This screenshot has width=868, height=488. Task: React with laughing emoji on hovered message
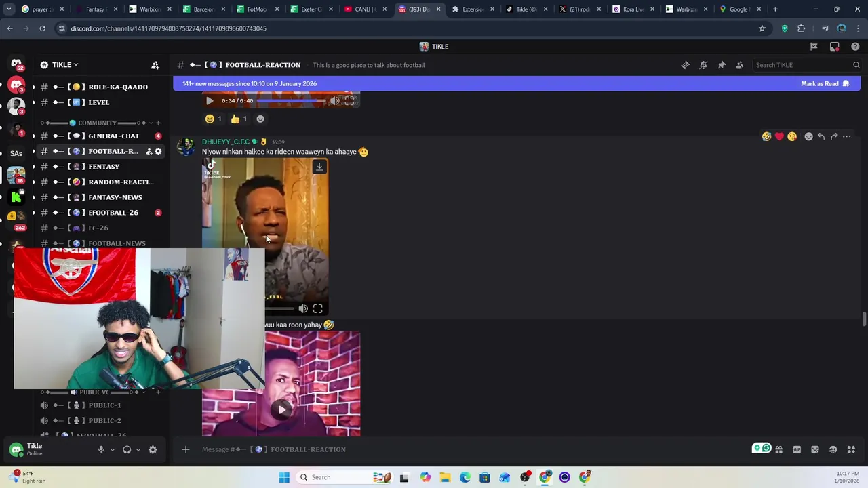coord(766,136)
